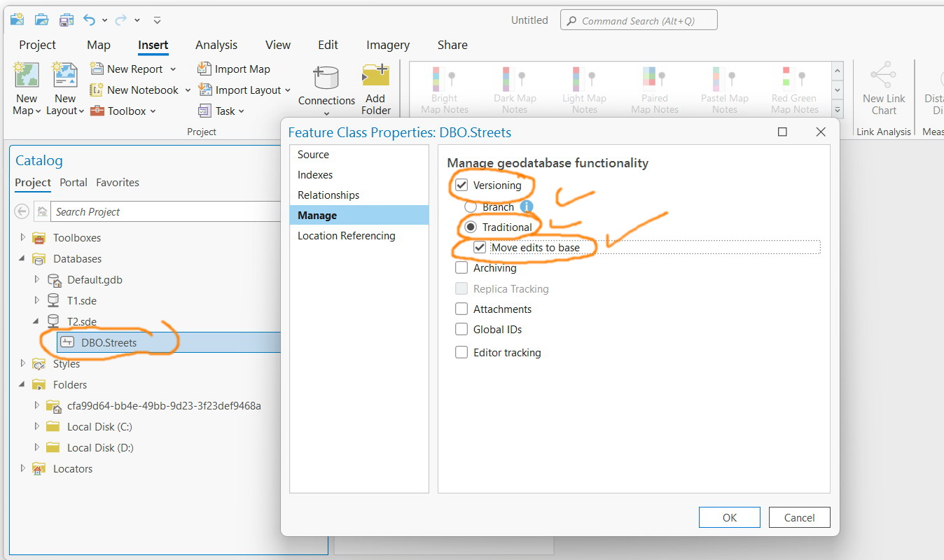Open the Import Layout dropdown arrow
The height and width of the screenshot is (560, 944).
[286, 90]
